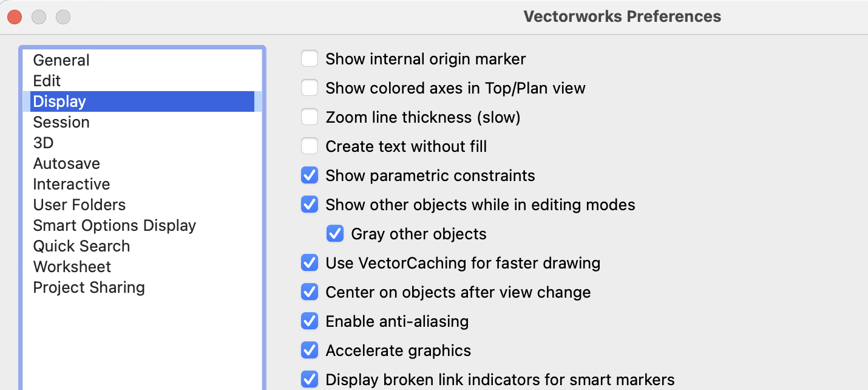Tick Create text without fill checkbox
The image size is (868, 390).
tap(310, 146)
